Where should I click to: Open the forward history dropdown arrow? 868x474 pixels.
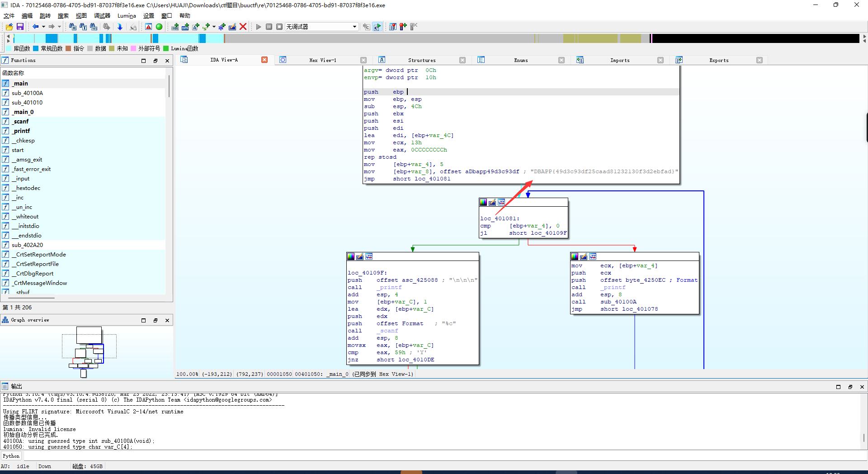point(59,27)
